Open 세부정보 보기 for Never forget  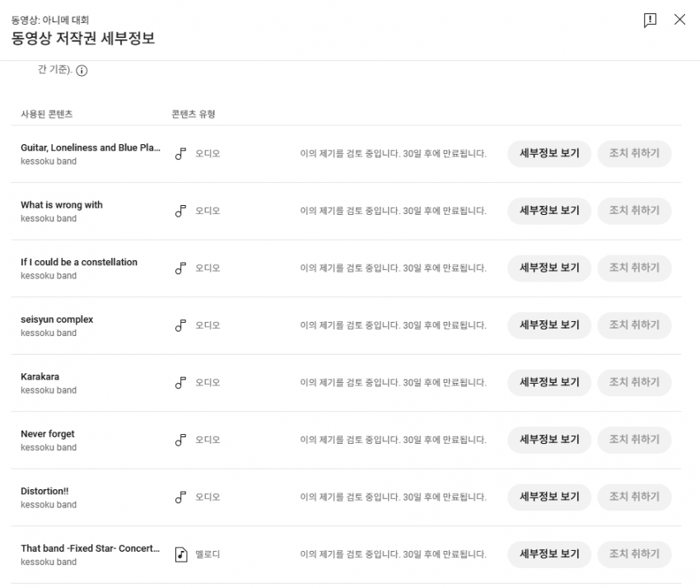tap(549, 440)
